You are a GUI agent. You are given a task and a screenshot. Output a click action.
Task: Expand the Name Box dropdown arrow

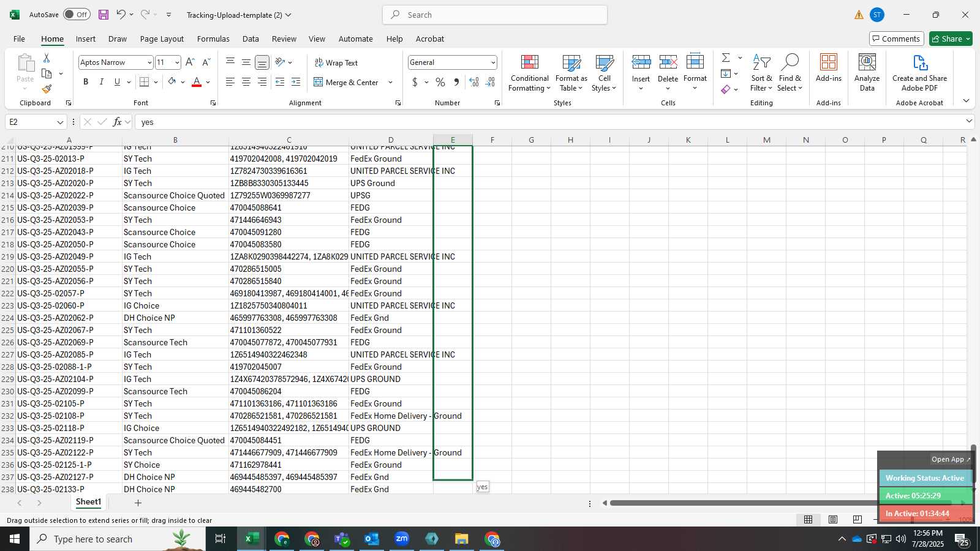point(60,122)
